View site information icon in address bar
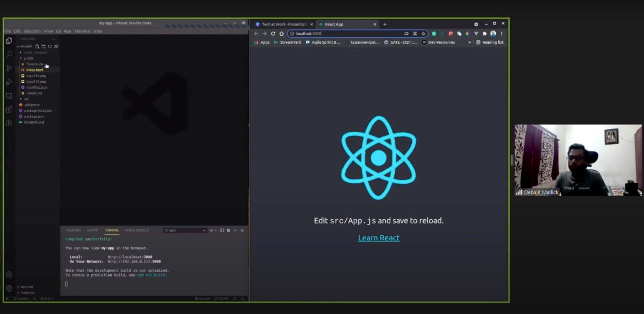Viewport: 644px width, 314px height. pyautogui.click(x=292, y=34)
